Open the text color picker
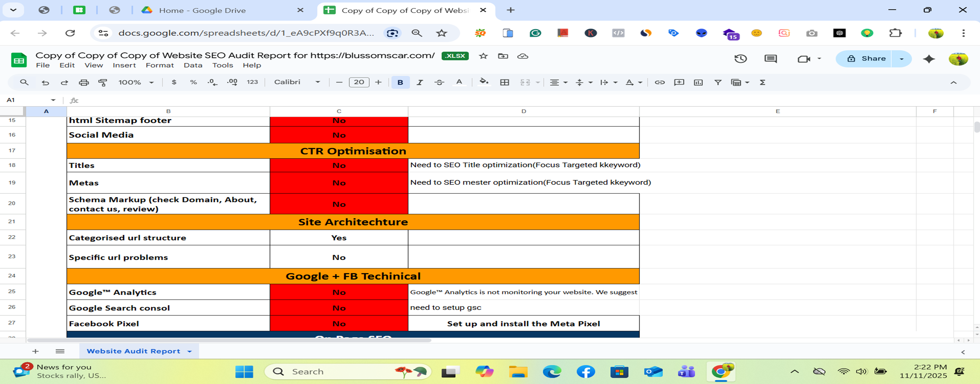 point(459,82)
